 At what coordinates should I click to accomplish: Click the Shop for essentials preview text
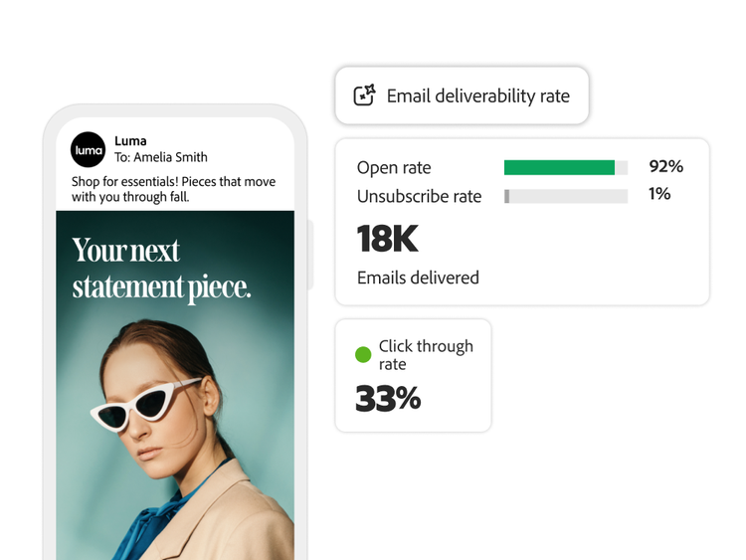173,189
